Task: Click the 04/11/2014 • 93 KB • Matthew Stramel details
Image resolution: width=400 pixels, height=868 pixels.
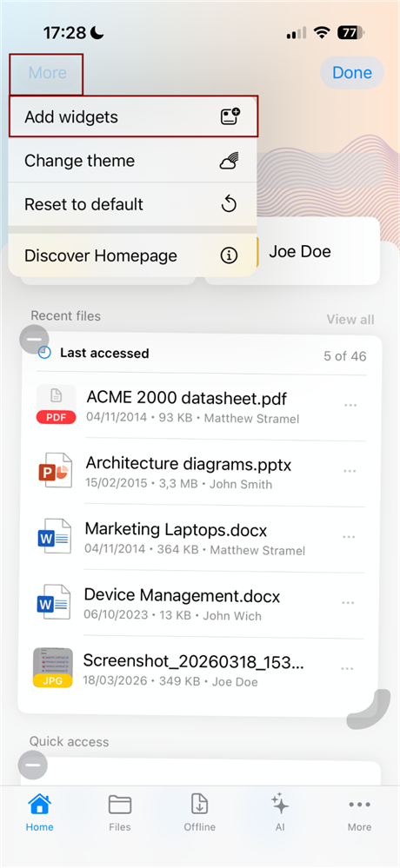Action: tap(193, 418)
